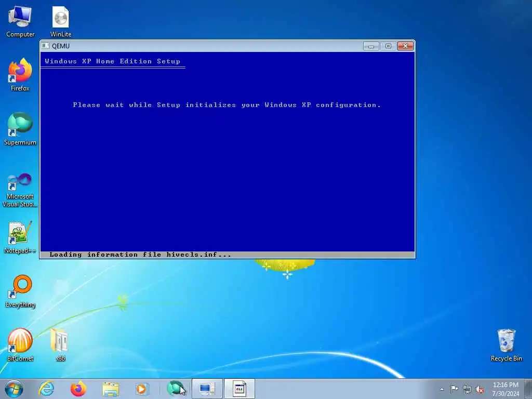Image resolution: width=532 pixels, height=399 pixels.
Task: Open Windows Media Player from taskbar
Action: 142,389
